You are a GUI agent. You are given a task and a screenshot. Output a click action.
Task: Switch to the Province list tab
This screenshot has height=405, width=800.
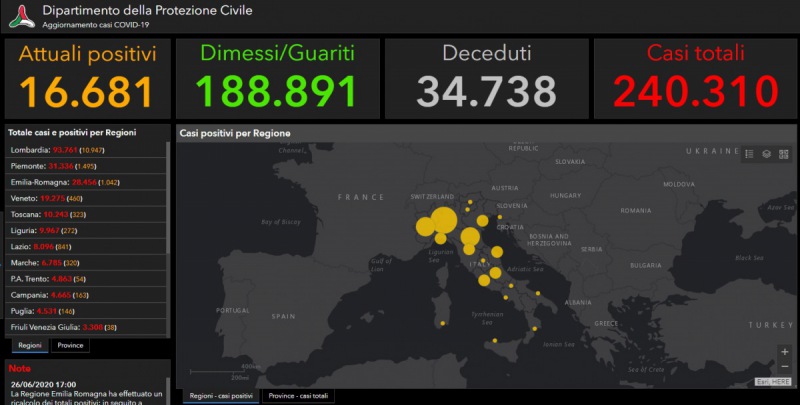click(70, 346)
